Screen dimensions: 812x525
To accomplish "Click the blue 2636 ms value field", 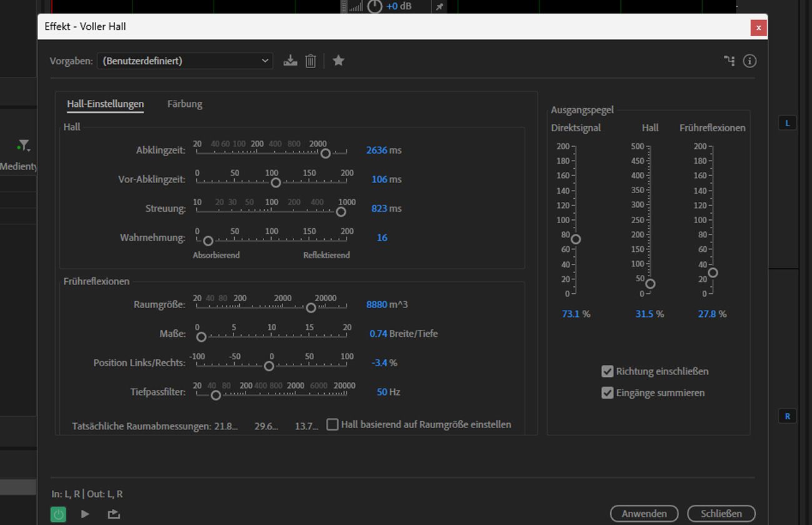I will [385, 150].
